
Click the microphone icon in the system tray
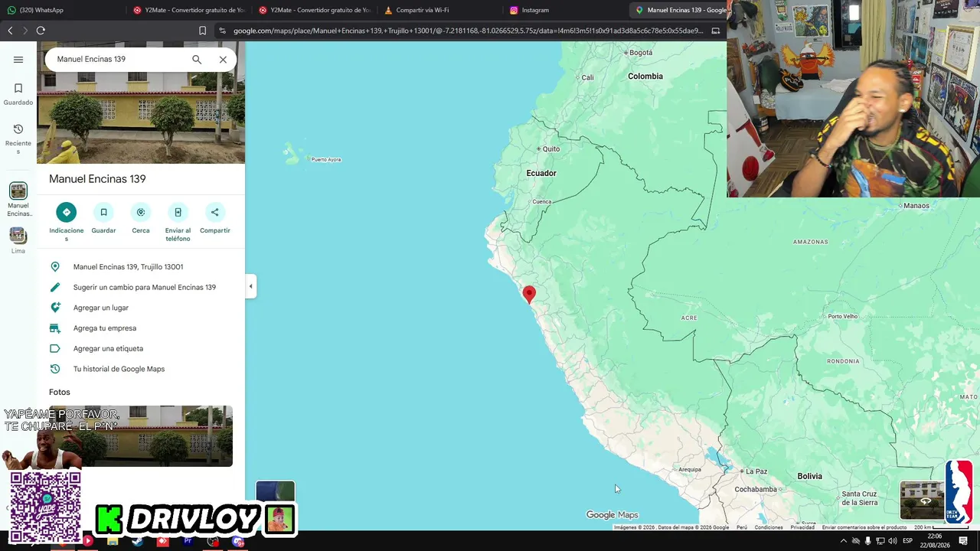click(867, 542)
